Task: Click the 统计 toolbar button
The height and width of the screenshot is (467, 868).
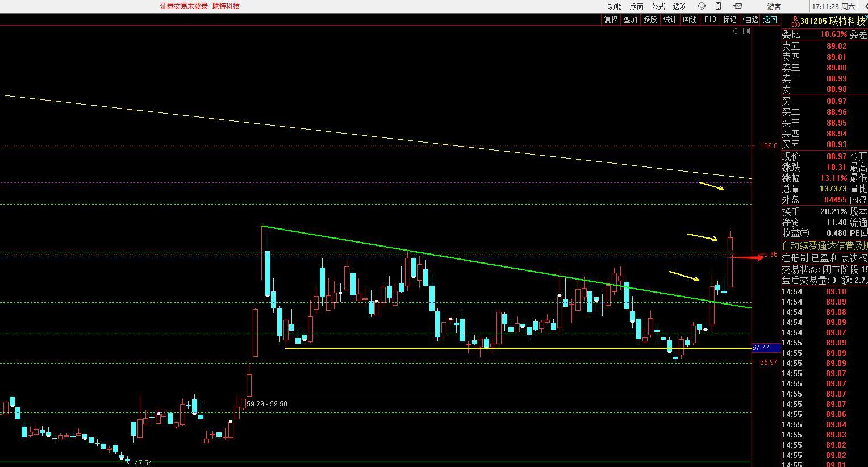Action: [x=670, y=19]
